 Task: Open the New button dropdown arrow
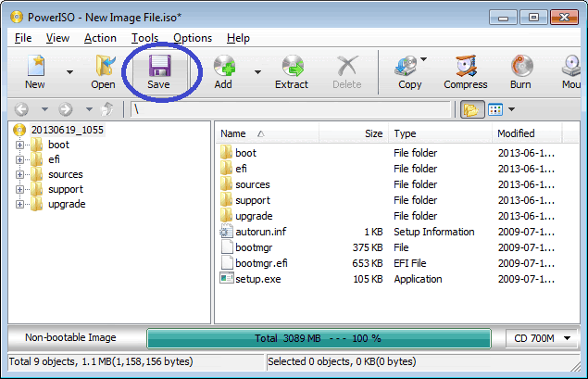coord(69,71)
